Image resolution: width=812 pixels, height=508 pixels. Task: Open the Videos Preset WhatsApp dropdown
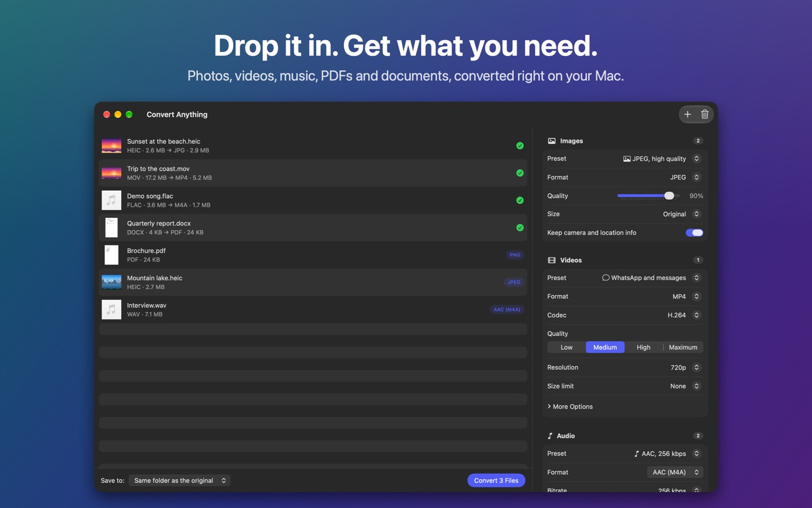(x=652, y=278)
